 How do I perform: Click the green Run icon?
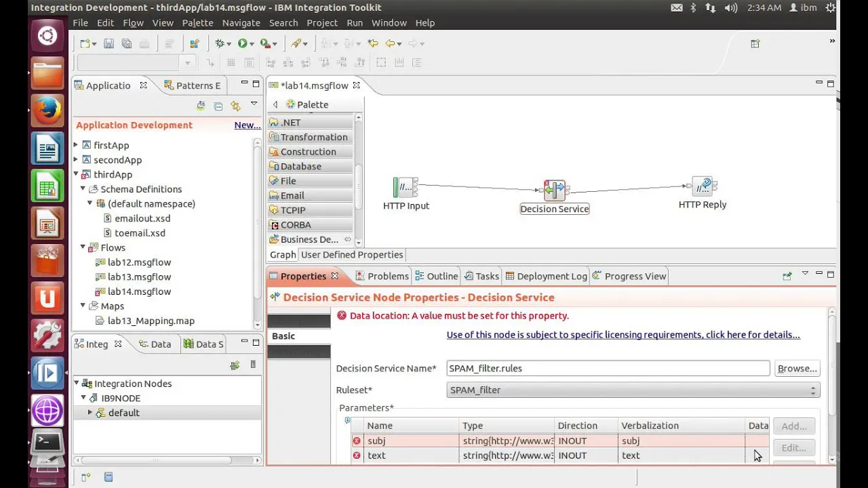click(x=242, y=43)
